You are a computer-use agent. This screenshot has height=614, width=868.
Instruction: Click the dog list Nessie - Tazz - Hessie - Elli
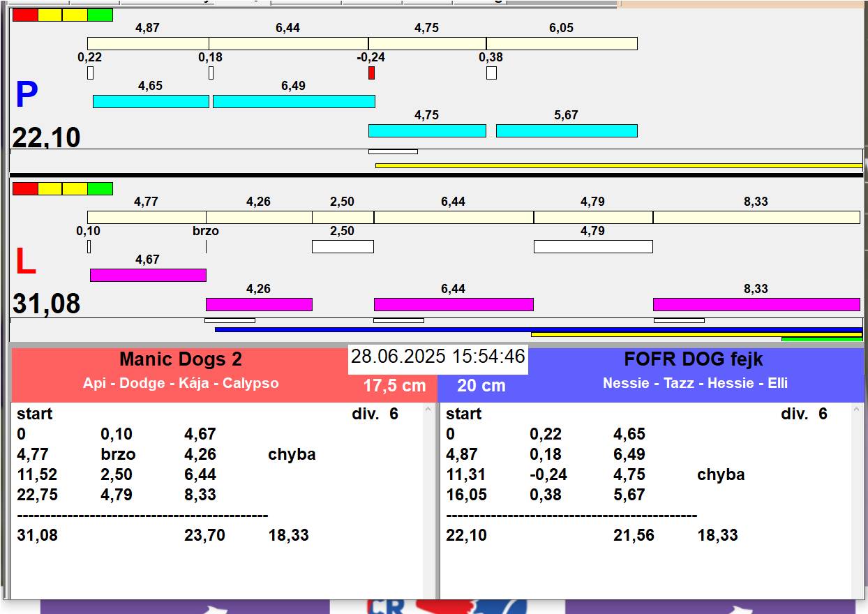point(695,383)
